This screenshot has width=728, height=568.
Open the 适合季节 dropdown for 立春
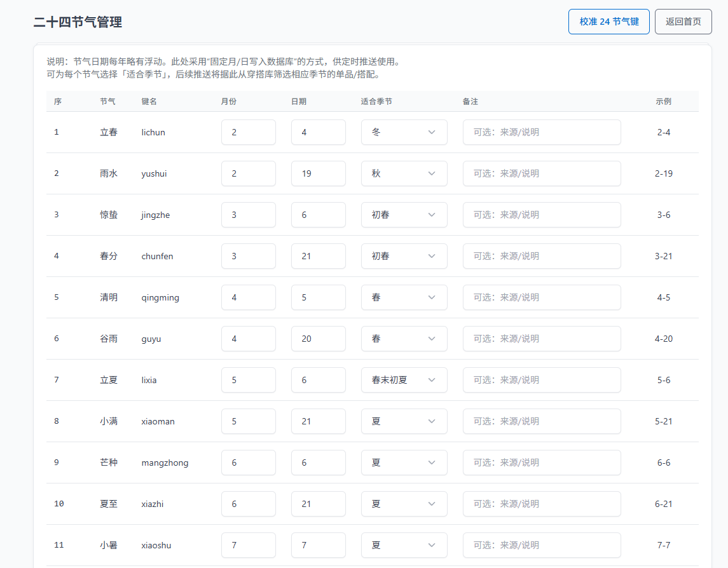pos(404,132)
